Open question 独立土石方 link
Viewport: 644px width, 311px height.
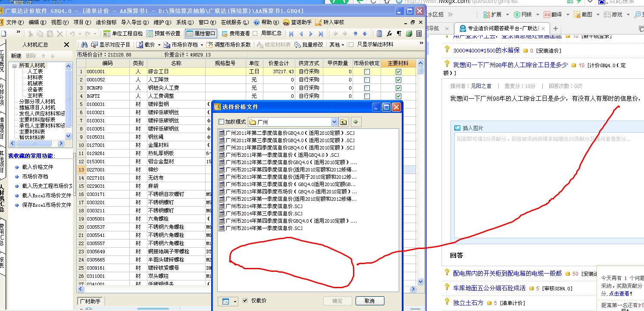[468, 303]
